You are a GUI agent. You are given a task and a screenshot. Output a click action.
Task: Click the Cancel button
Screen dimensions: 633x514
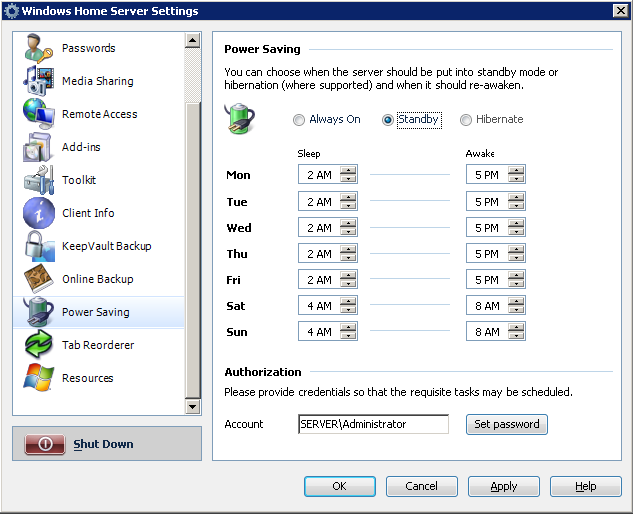[x=421, y=486]
